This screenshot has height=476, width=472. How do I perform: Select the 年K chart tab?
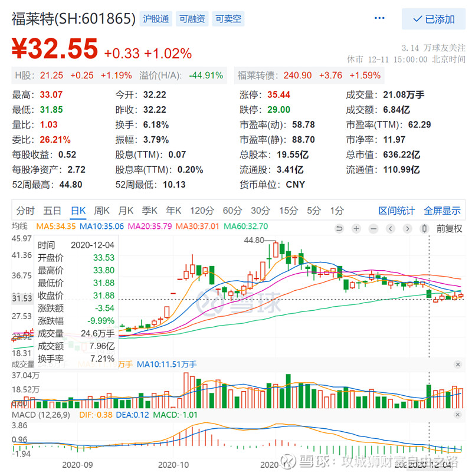point(173,211)
